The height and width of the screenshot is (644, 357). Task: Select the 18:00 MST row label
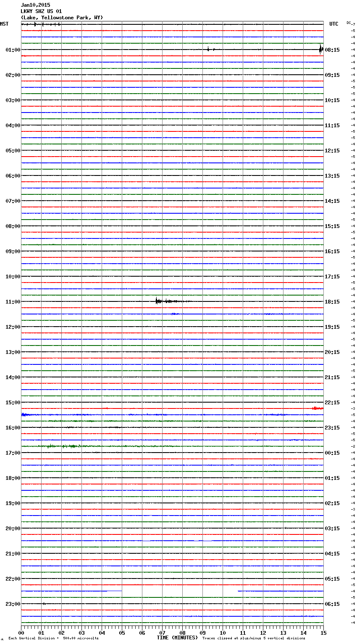(13, 478)
